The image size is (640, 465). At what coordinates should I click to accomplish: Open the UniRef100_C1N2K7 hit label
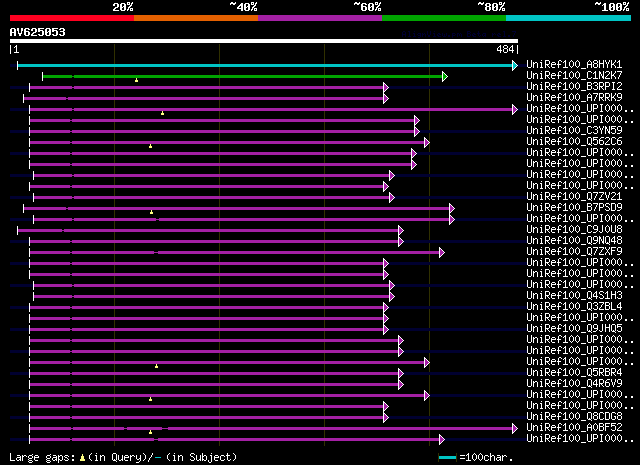coord(574,76)
